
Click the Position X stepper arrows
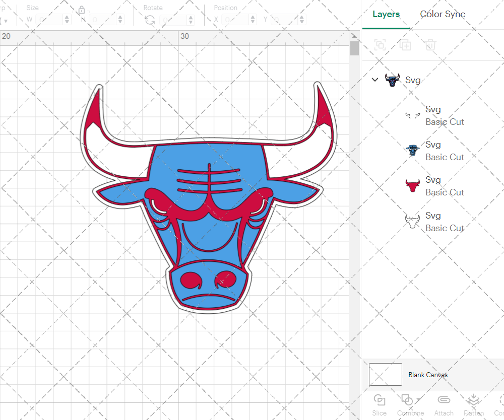[x=253, y=20]
